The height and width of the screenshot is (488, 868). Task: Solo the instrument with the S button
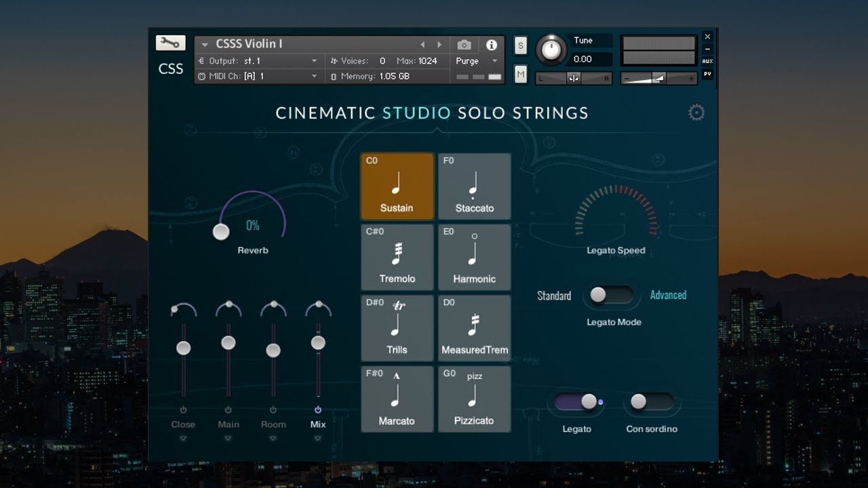[519, 44]
